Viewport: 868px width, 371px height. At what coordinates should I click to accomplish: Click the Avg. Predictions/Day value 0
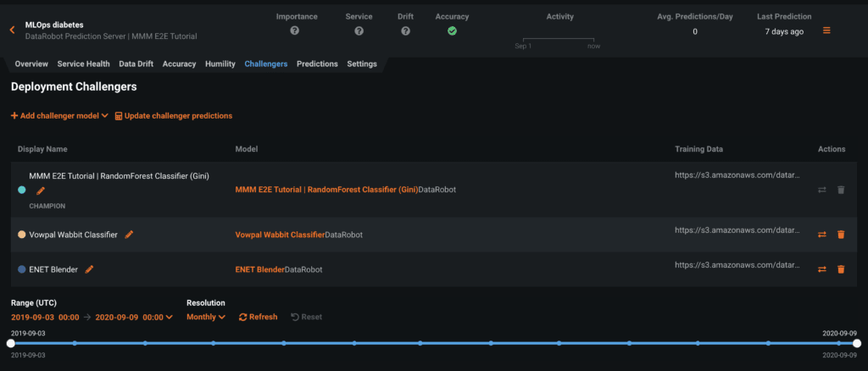click(x=695, y=31)
